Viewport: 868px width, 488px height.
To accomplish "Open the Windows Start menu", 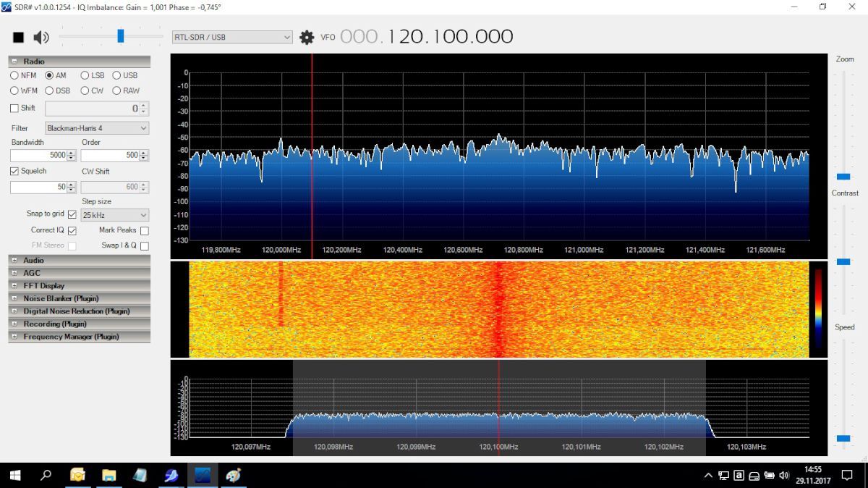I will [14, 476].
